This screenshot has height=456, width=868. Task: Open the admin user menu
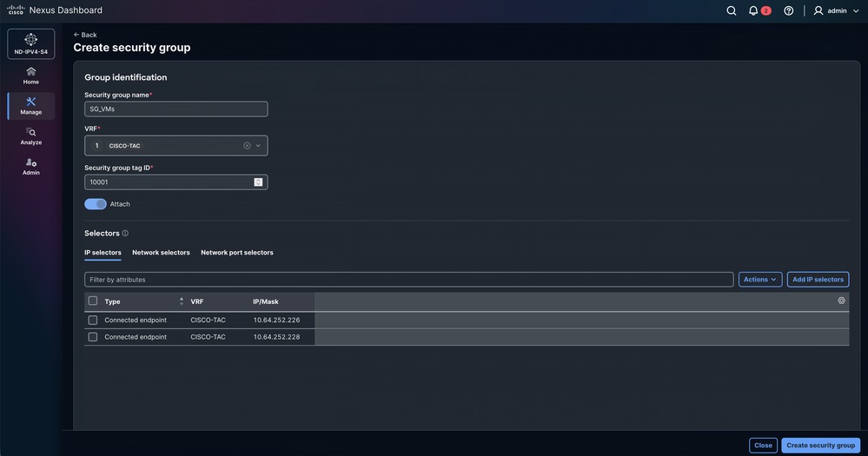836,10
